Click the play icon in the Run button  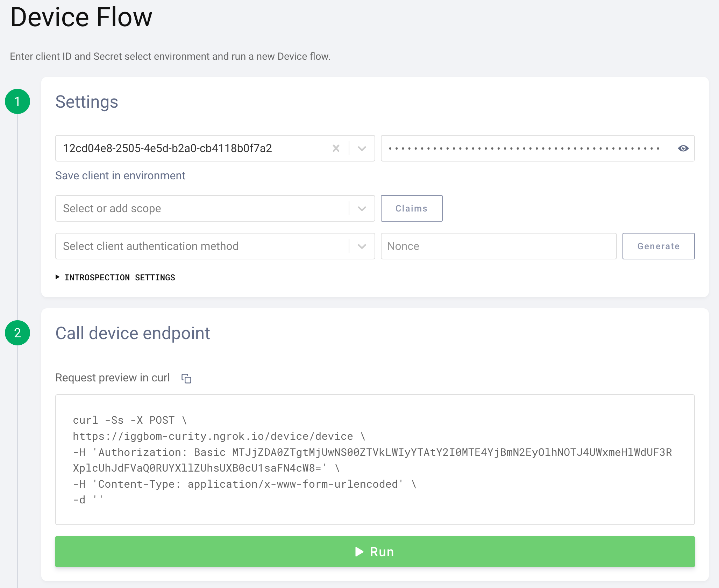point(359,552)
